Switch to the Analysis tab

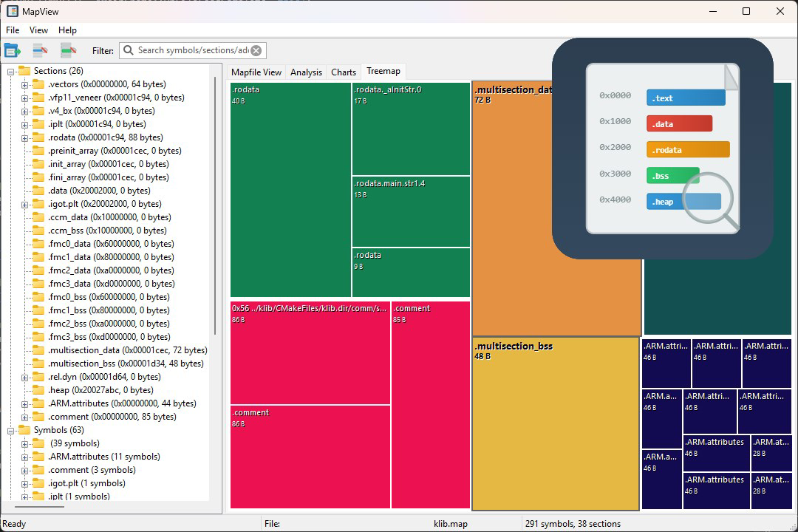click(306, 72)
